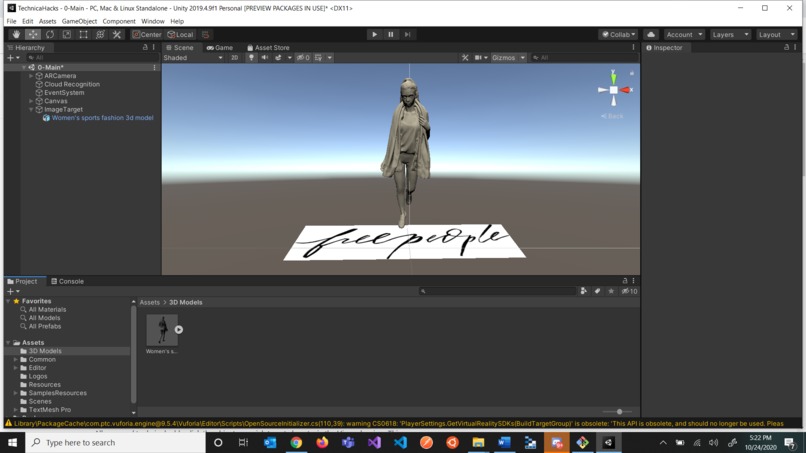Viewport: 806px width, 453px height.
Task: Select All Materials under Favorites
Action: click(47, 310)
